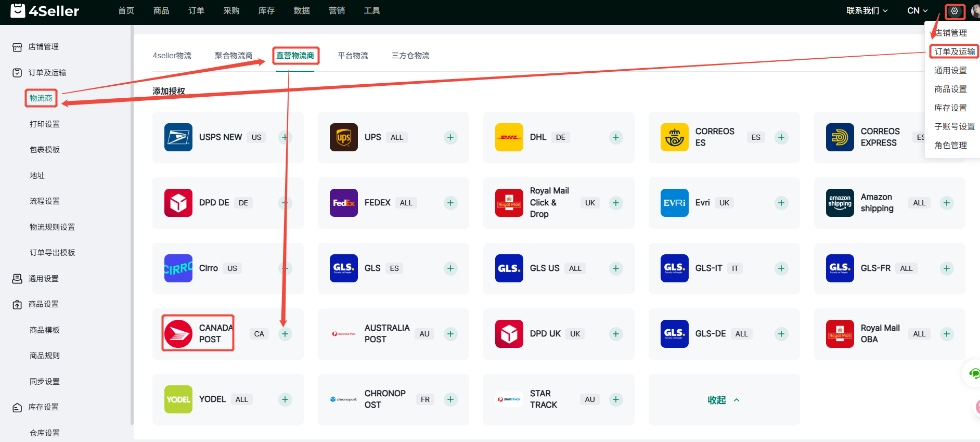Click the green chat support icon
The image size is (980, 442).
point(974,373)
